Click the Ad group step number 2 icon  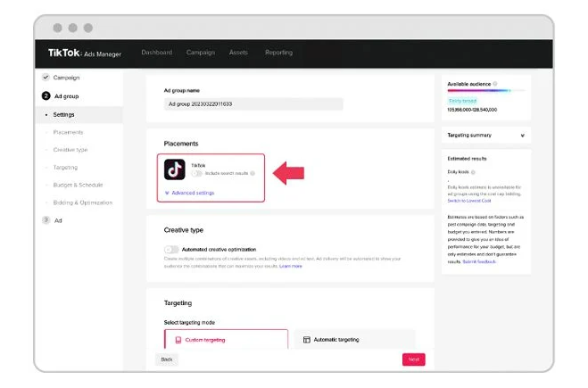46,96
